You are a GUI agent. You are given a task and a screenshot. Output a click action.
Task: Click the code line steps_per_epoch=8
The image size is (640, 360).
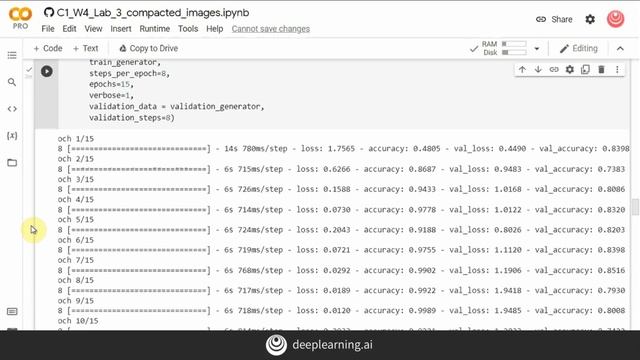[129, 73]
